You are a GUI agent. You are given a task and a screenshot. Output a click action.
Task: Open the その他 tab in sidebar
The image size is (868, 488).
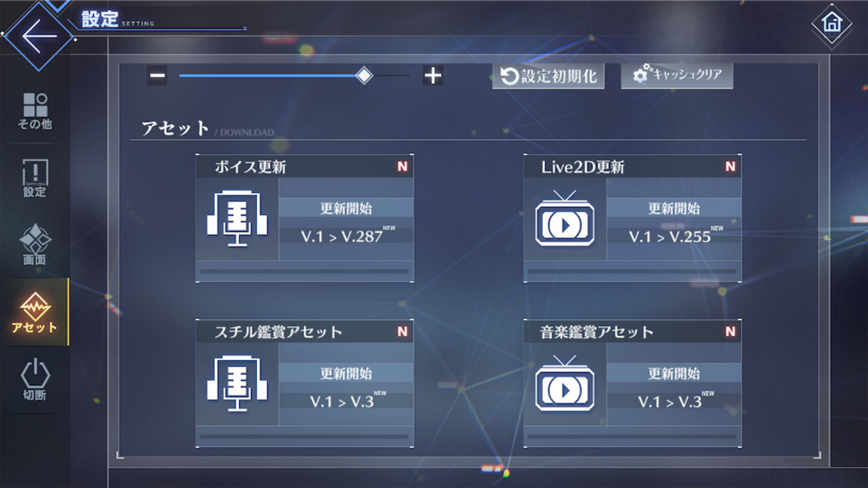tap(35, 111)
